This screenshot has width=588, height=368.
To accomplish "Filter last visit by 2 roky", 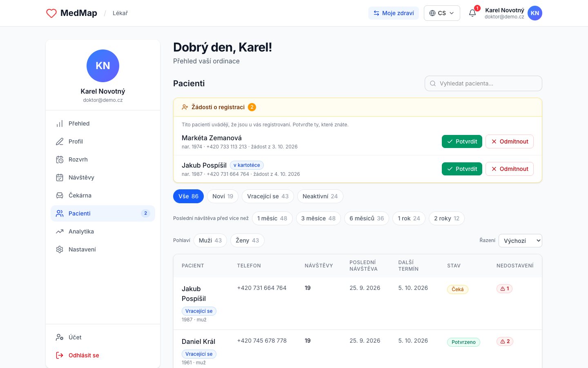I will point(447,218).
